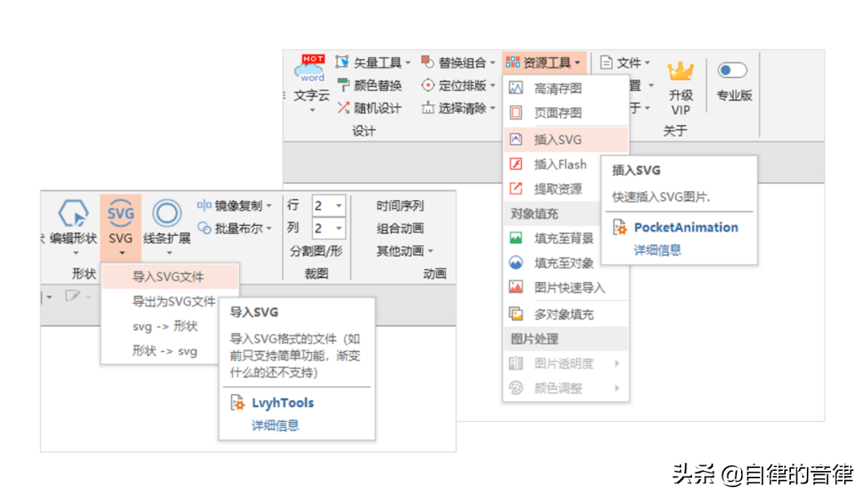The height and width of the screenshot is (500, 868).
Task: Click the 图片透明度 menu entry
Action: click(x=566, y=364)
